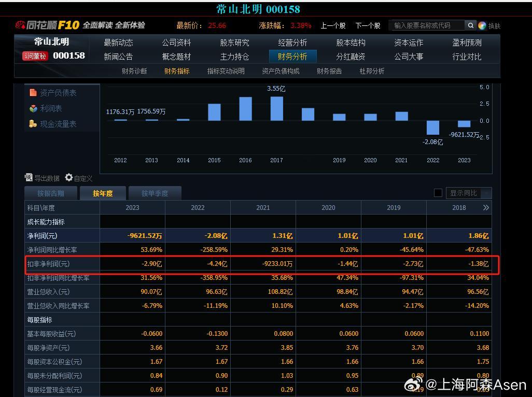Select the 财务分析 menu
Screen dimensions: 532x397
(x=292, y=56)
